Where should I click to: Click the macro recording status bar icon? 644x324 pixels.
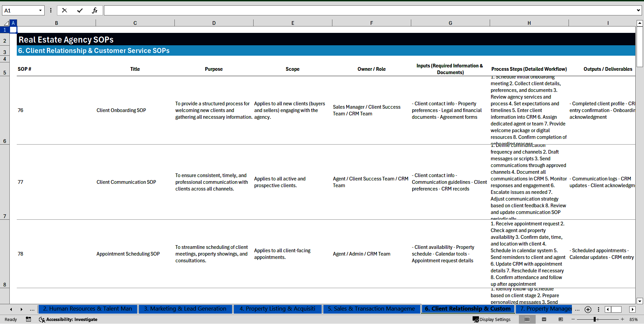pyautogui.click(x=29, y=319)
